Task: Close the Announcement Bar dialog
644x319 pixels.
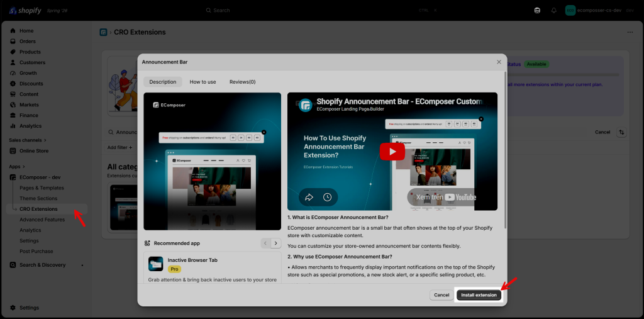Action: tap(499, 62)
